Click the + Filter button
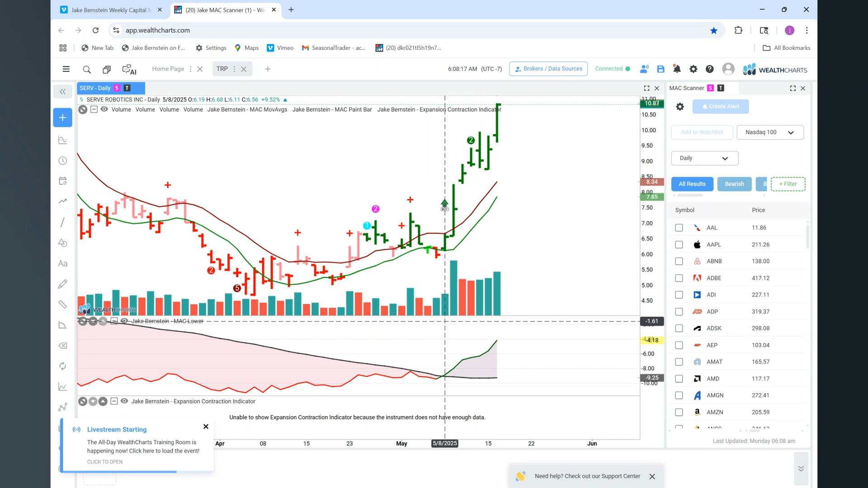The image size is (868, 488). [788, 184]
